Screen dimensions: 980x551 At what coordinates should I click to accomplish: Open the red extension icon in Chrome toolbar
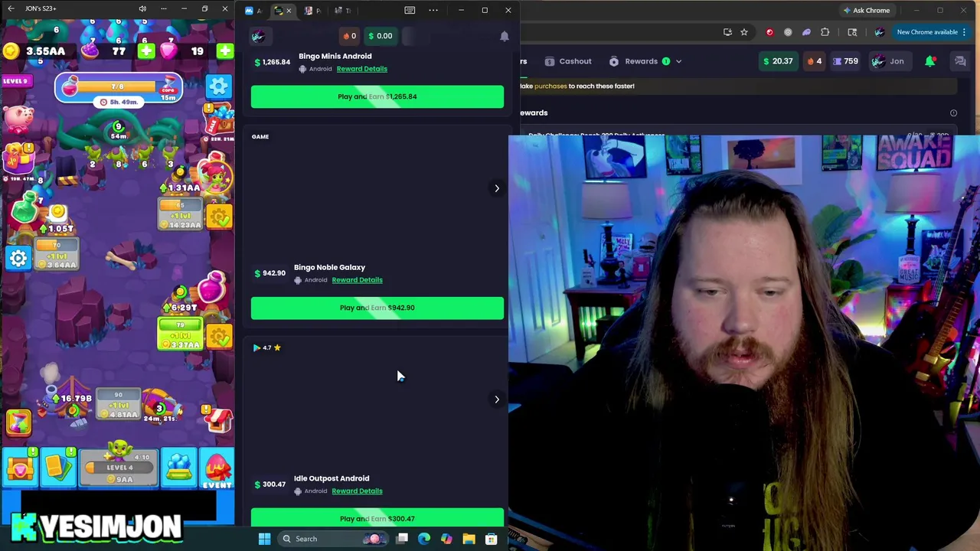[x=769, y=32]
